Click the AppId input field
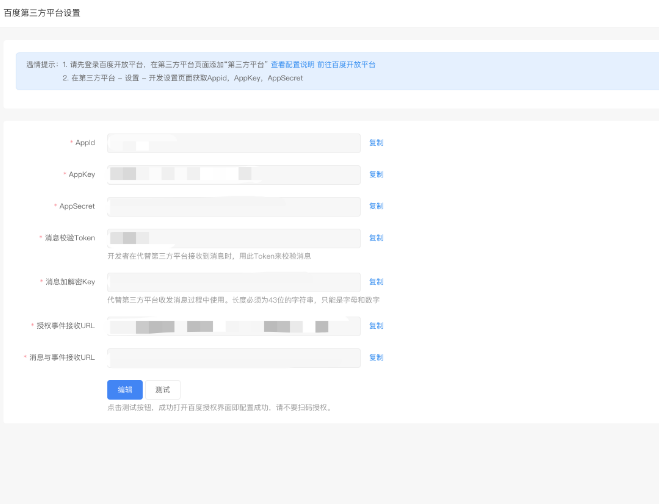The height and width of the screenshot is (504, 659). (234, 143)
